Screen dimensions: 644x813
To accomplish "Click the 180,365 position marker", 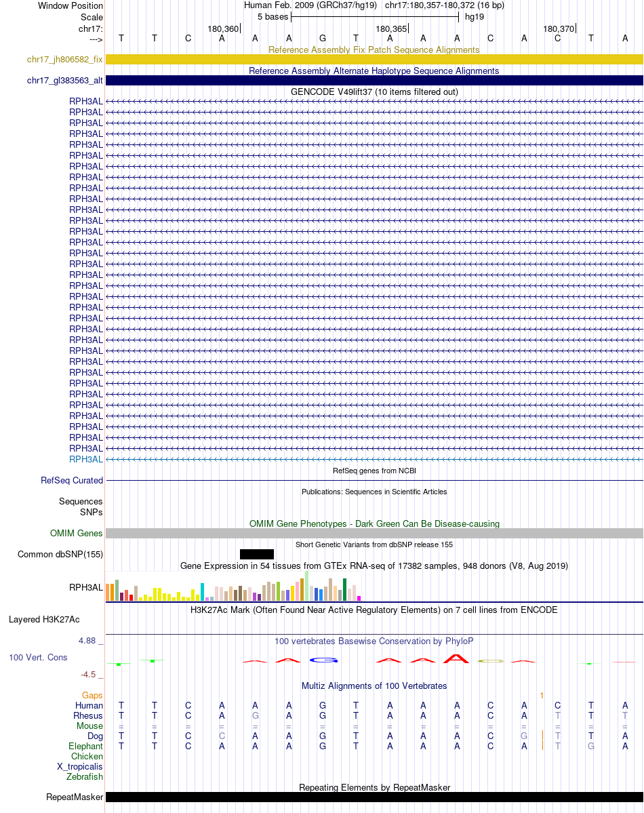I will point(392,29).
